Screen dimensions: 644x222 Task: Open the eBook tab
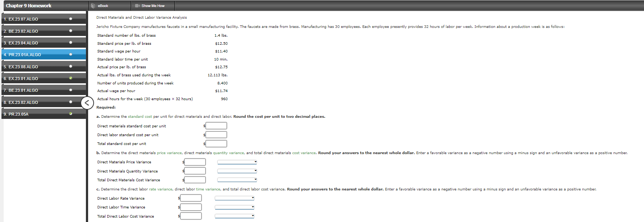coord(110,6)
